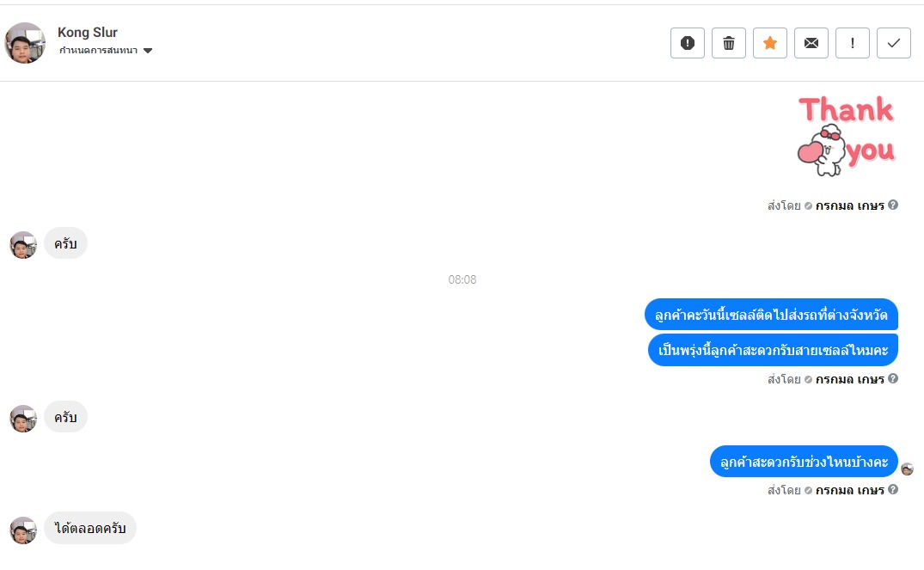Viewport: 924px width, 570px height.
Task: Delete conversation using the trash icon
Action: pyautogui.click(x=728, y=43)
